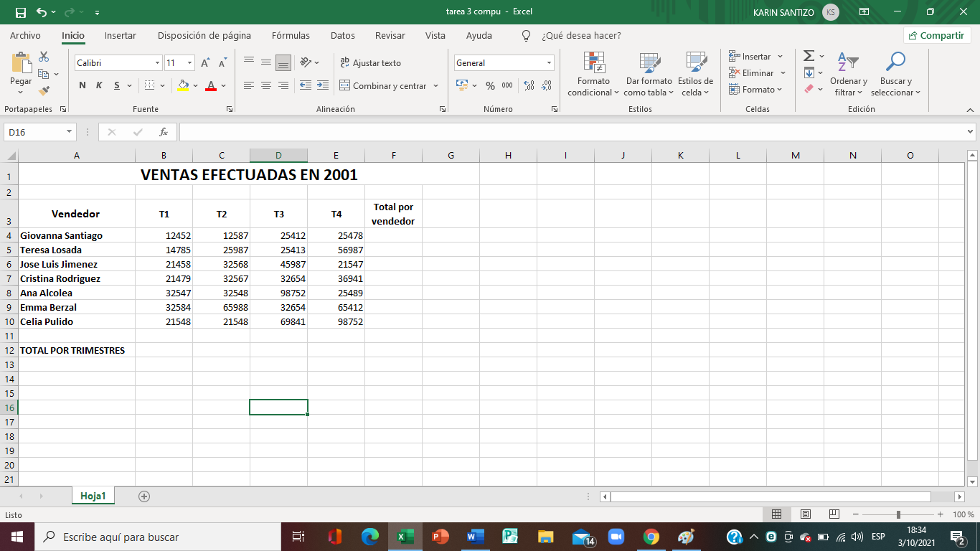Screen dimensions: 980x551
Task: Switch to Page Break Preview icon
Action: 834,514
